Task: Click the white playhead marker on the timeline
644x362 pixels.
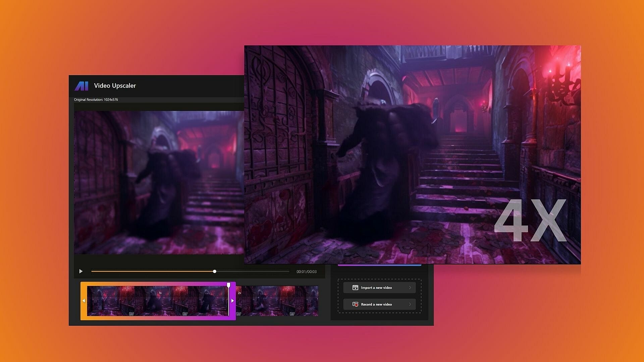Action: 228,285
